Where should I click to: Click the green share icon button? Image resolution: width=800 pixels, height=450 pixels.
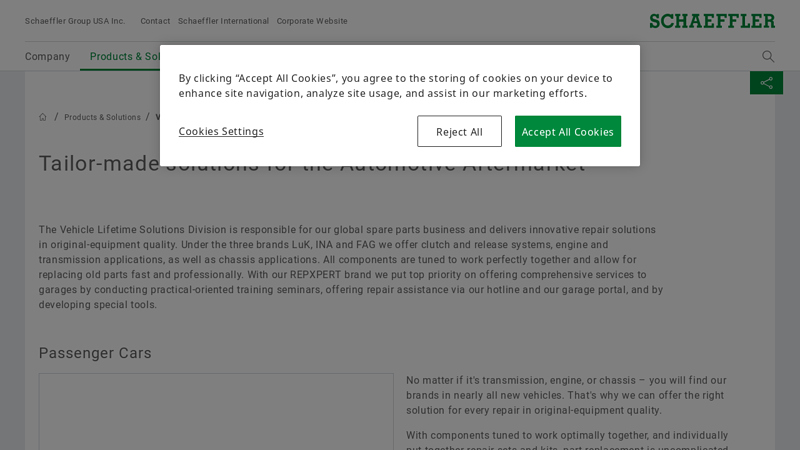766,83
